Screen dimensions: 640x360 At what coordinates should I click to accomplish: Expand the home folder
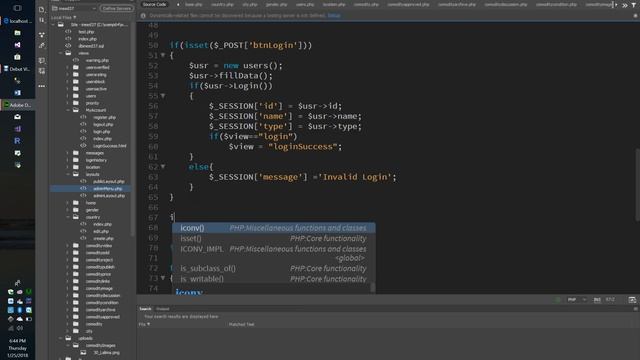[x=68, y=203]
